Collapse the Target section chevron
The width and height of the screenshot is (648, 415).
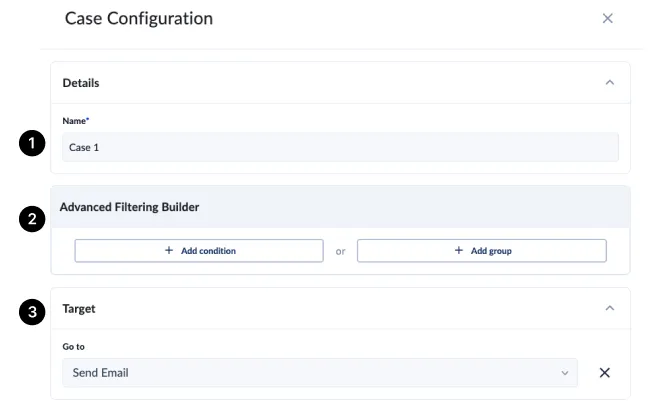tap(610, 309)
